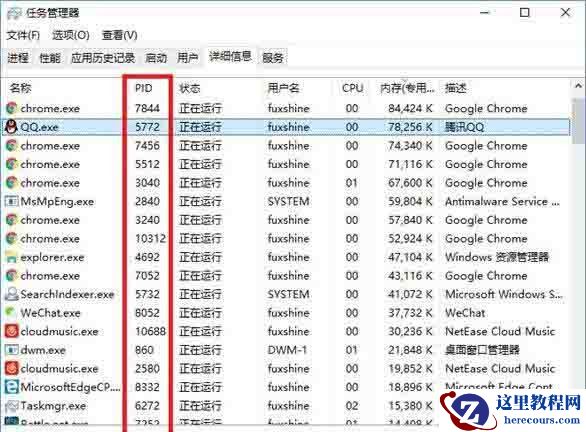Click the Chrome icon in the PID 3040 row
The height and width of the screenshot is (432, 586).
pyautogui.click(x=12, y=183)
